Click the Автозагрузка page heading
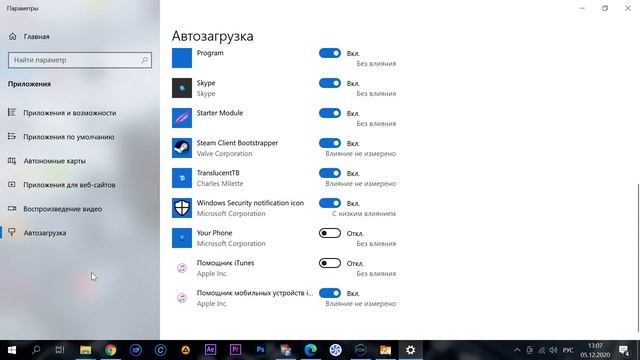 pos(212,36)
